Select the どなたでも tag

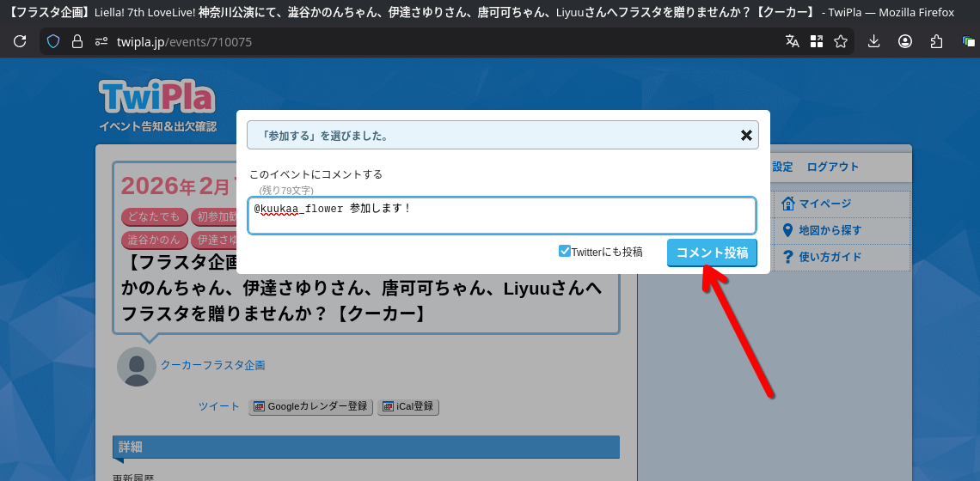(x=154, y=216)
